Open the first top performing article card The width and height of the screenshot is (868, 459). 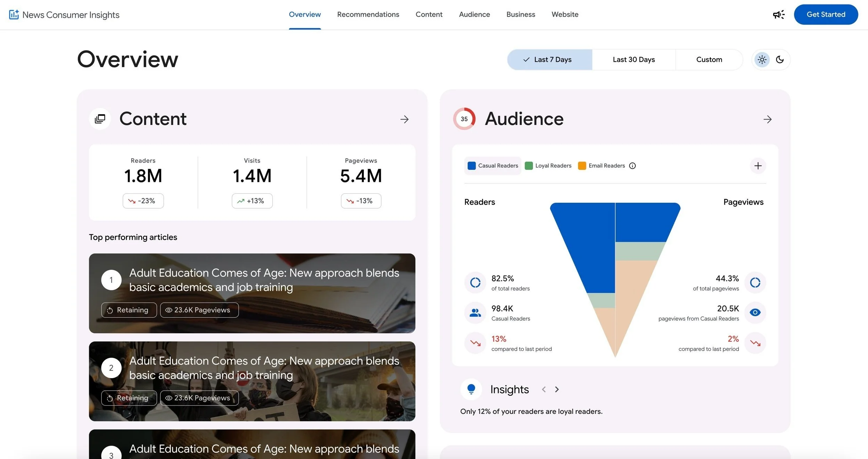[252, 293]
